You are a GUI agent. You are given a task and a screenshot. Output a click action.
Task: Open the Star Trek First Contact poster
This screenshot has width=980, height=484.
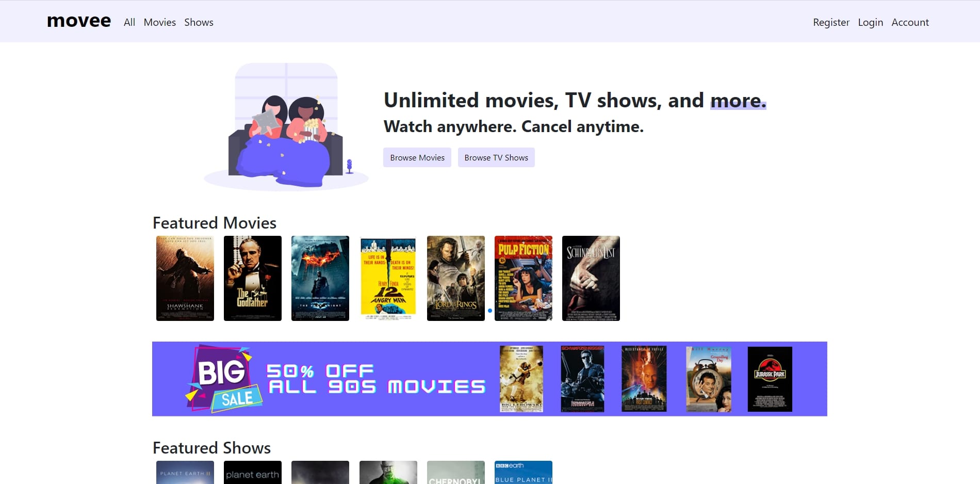click(x=644, y=379)
